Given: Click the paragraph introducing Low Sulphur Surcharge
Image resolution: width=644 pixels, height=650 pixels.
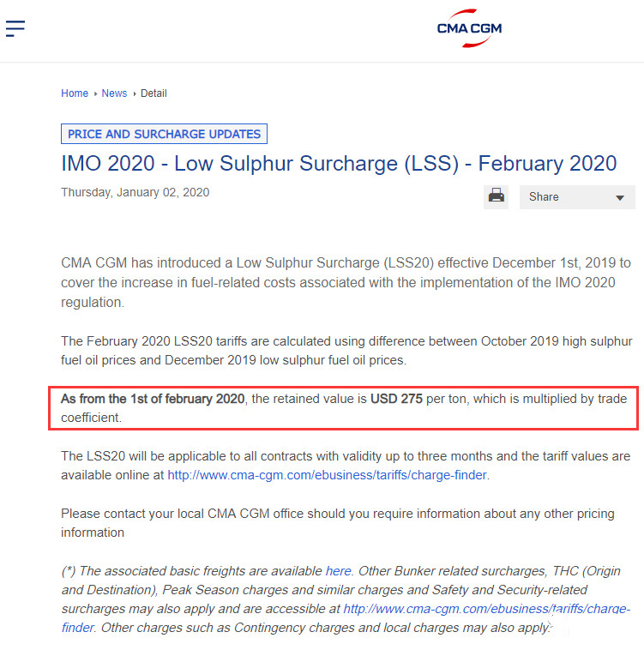Looking at the screenshot, I should (x=346, y=282).
